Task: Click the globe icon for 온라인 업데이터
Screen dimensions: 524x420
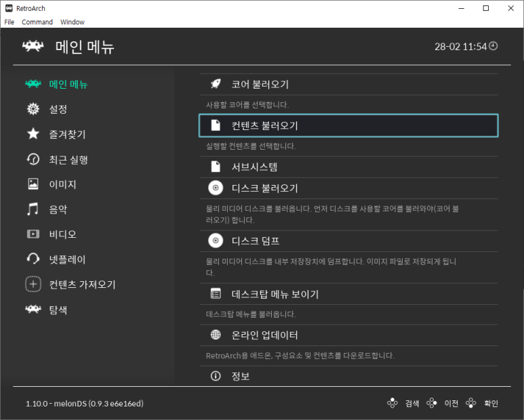Action: click(x=216, y=335)
